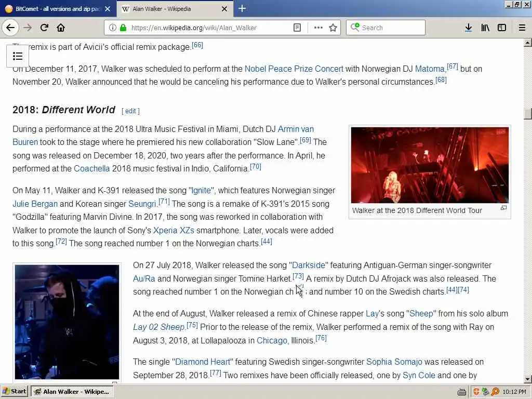Click the taskbar clock showing 10:12 PM
Image resolution: width=532 pixels, height=399 pixels.
pos(514,392)
